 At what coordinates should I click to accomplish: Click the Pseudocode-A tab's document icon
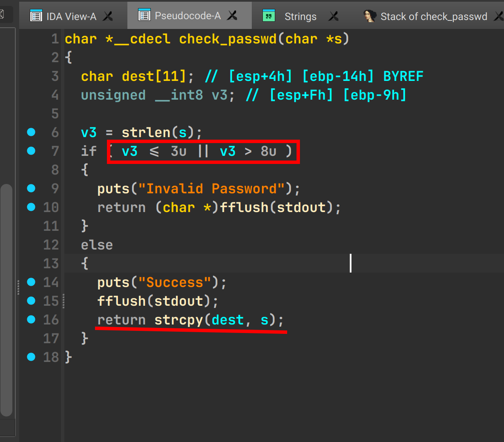(x=144, y=15)
